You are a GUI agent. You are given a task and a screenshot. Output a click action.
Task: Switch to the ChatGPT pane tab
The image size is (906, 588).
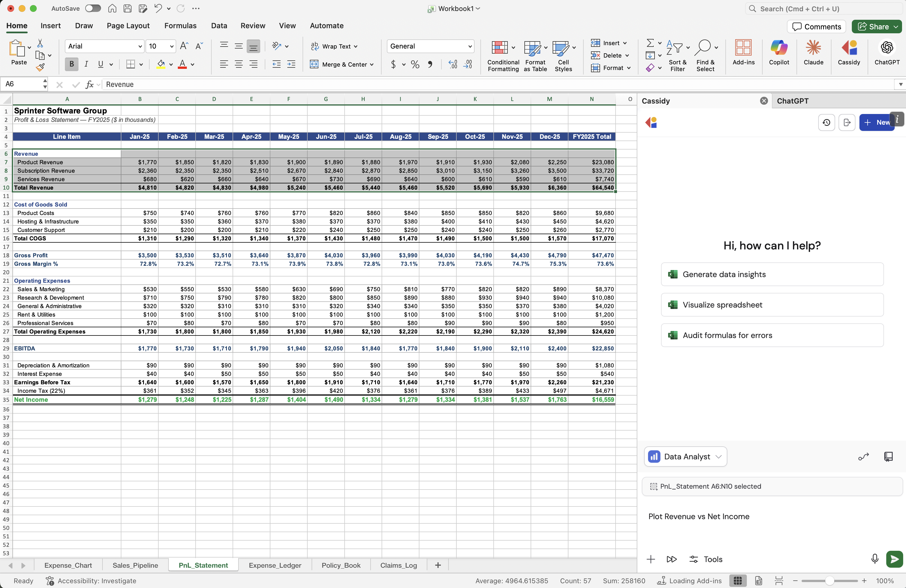tap(792, 101)
